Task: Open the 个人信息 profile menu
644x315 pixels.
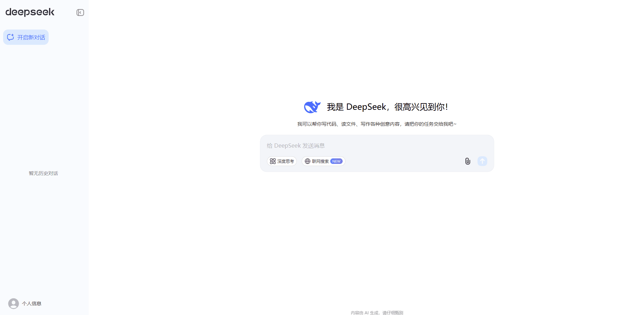Action: [x=25, y=304]
